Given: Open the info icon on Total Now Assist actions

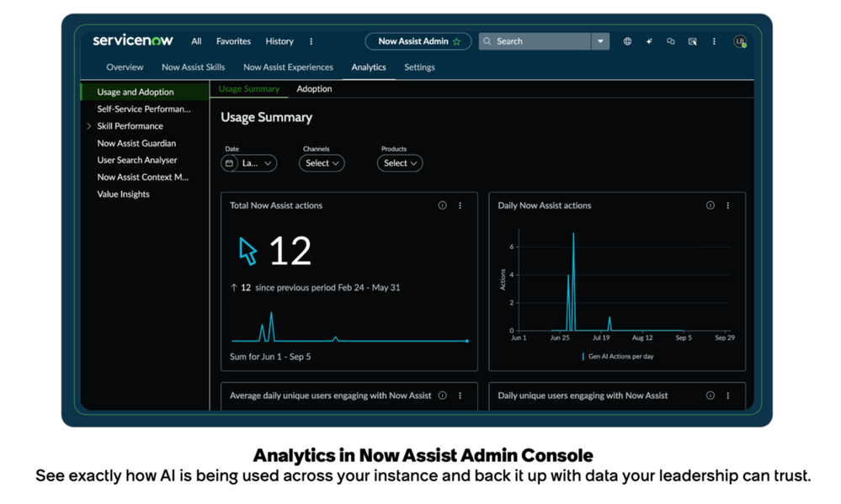Looking at the screenshot, I should pos(442,204).
